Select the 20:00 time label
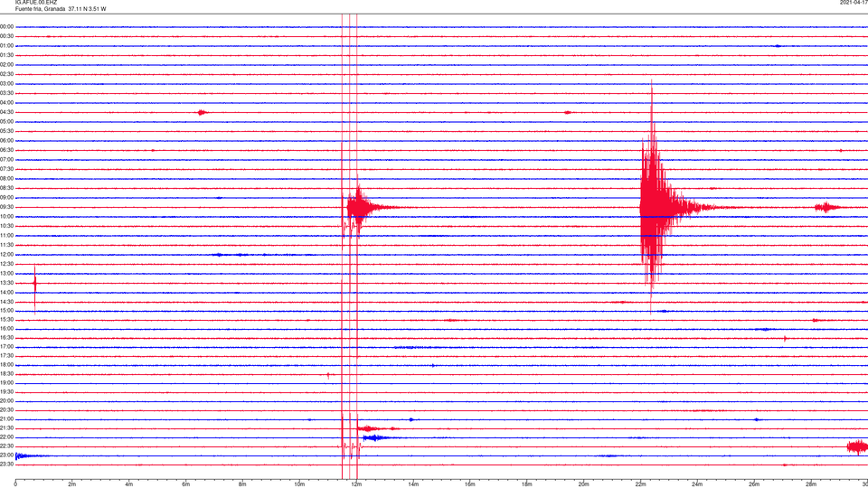This screenshot has height=488, width=868. (6, 401)
